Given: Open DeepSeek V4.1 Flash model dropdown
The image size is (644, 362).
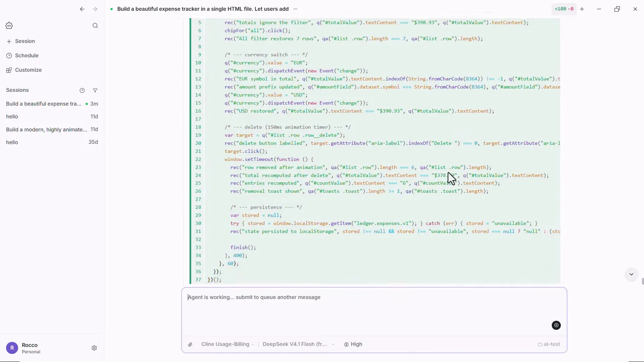Looking at the screenshot, I should 298,344.
